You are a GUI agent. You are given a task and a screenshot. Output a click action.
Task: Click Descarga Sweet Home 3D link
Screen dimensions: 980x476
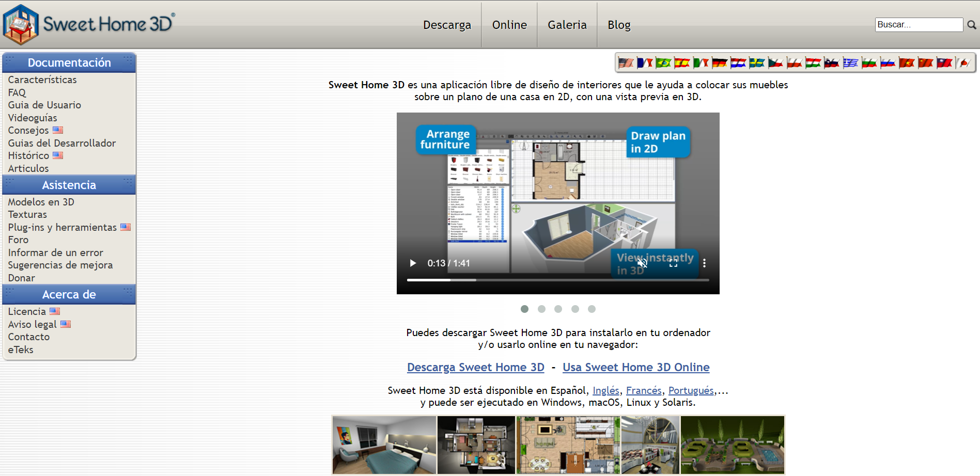(x=476, y=367)
